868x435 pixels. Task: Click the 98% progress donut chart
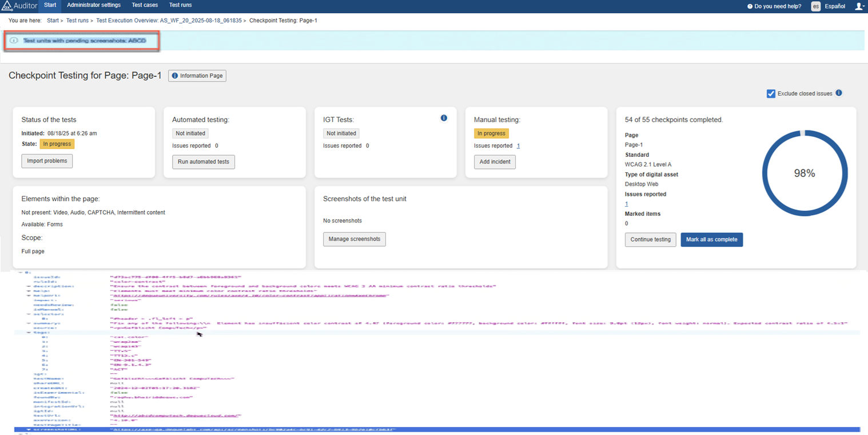804,173
